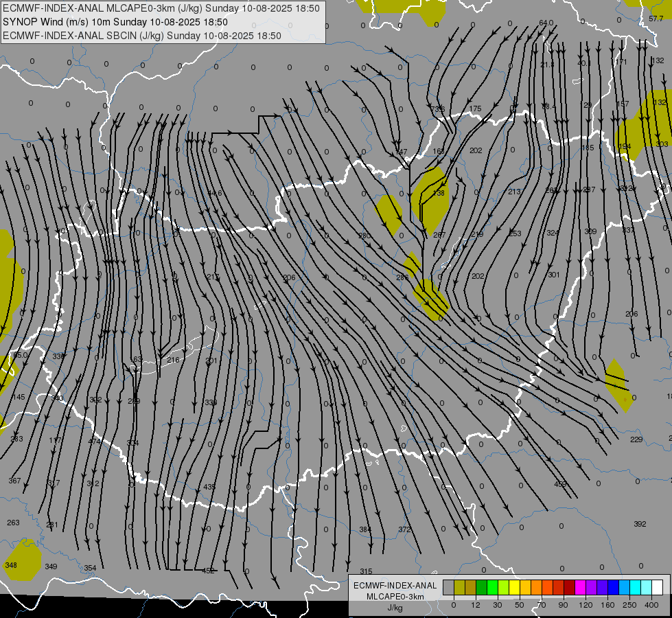This screenshot has height=618, width=672.
Task: Click the magenta legend swatch
Action: pyautogui.click(x=581, y=587)
